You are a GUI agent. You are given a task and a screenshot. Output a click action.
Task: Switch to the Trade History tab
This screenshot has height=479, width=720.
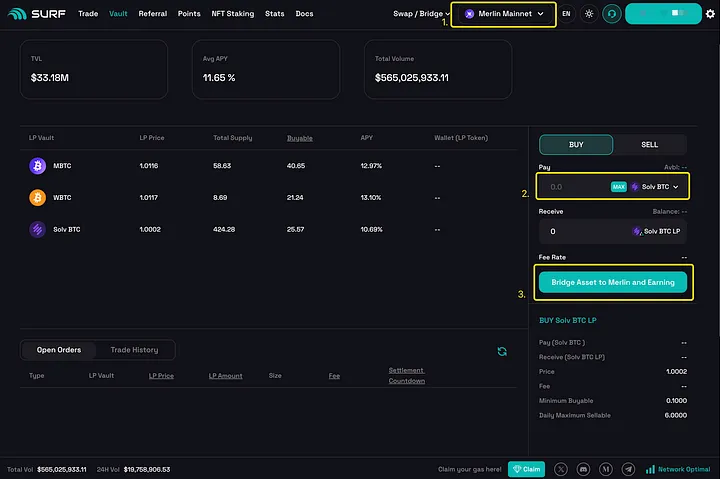click(134, 350)
